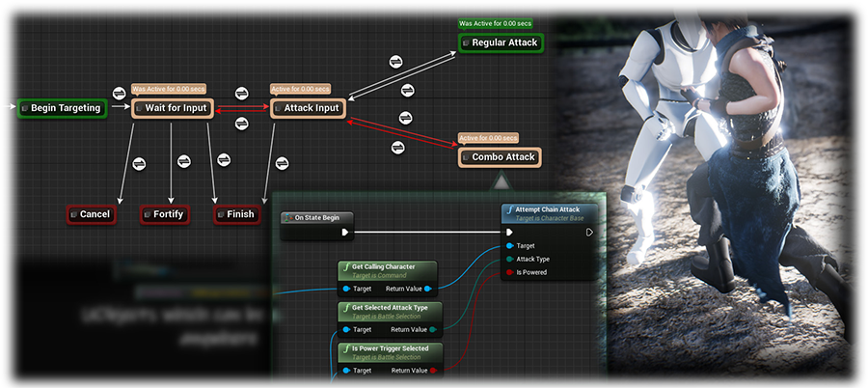Select the Attempt Chain Attack node header
The image size is (868, 388).
tap(550, 214)
